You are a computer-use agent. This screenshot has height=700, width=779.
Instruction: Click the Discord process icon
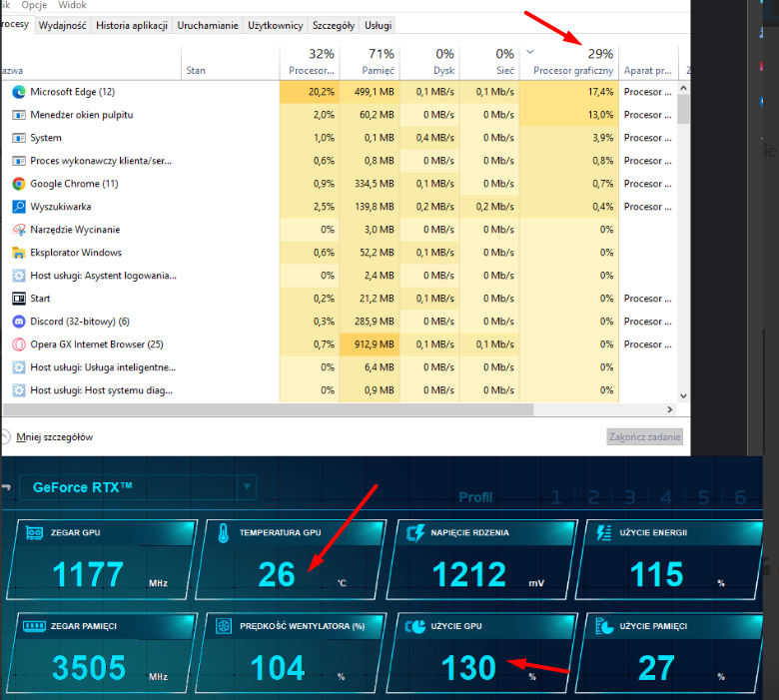point(19,322)
